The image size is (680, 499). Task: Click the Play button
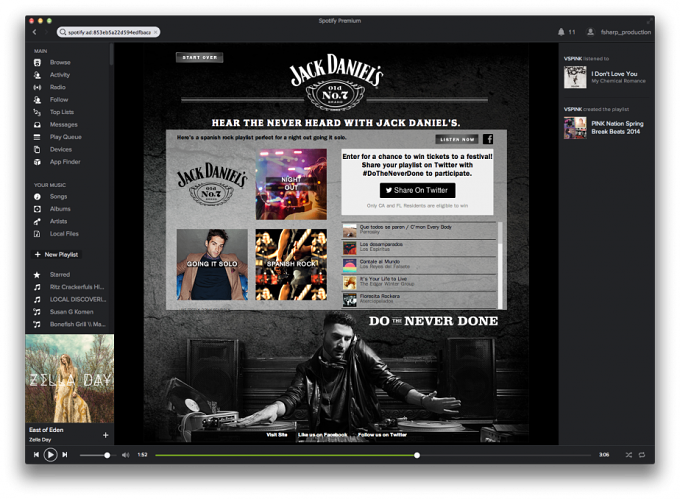tap(50, 455)
